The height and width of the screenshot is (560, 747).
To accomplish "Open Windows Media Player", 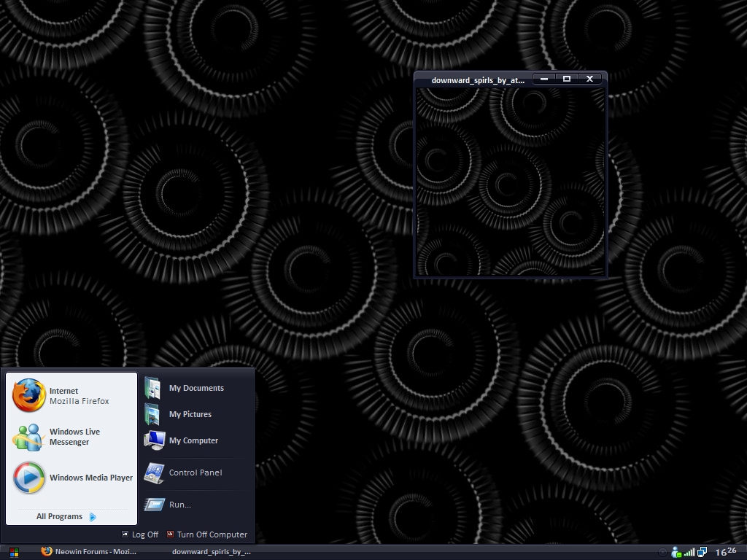I will point(73,478).
